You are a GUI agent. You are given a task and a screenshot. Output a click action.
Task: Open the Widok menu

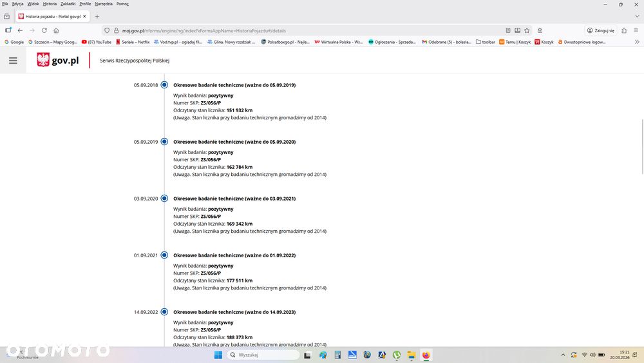pos(33,4)
